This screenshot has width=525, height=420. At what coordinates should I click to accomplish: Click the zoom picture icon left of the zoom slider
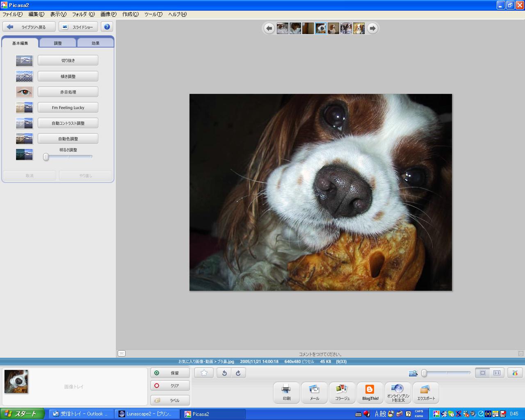pos(413,373)
